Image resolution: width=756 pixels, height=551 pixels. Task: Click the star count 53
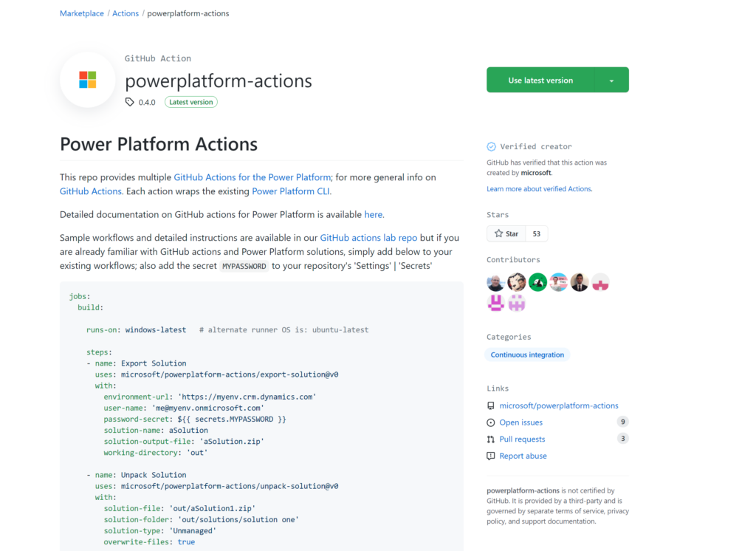tap(536, 233)
